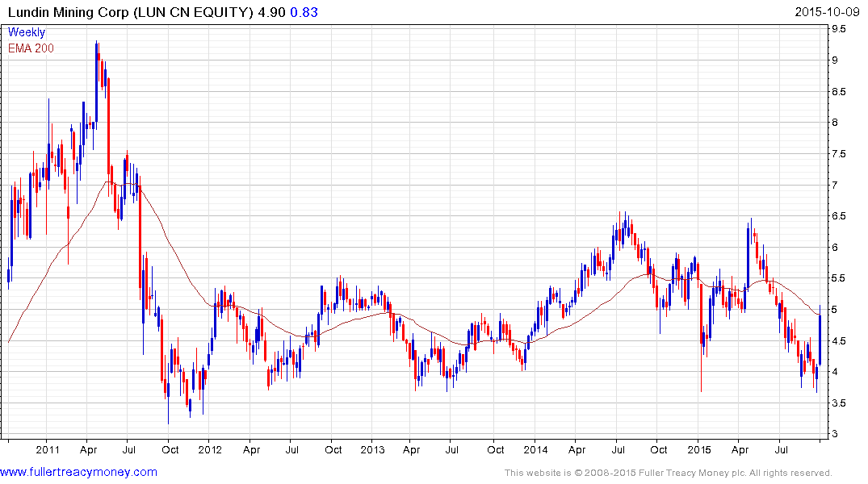Click the 2011 label on time axis
Screen dimensions: 868x484
[x=48, y=449]
